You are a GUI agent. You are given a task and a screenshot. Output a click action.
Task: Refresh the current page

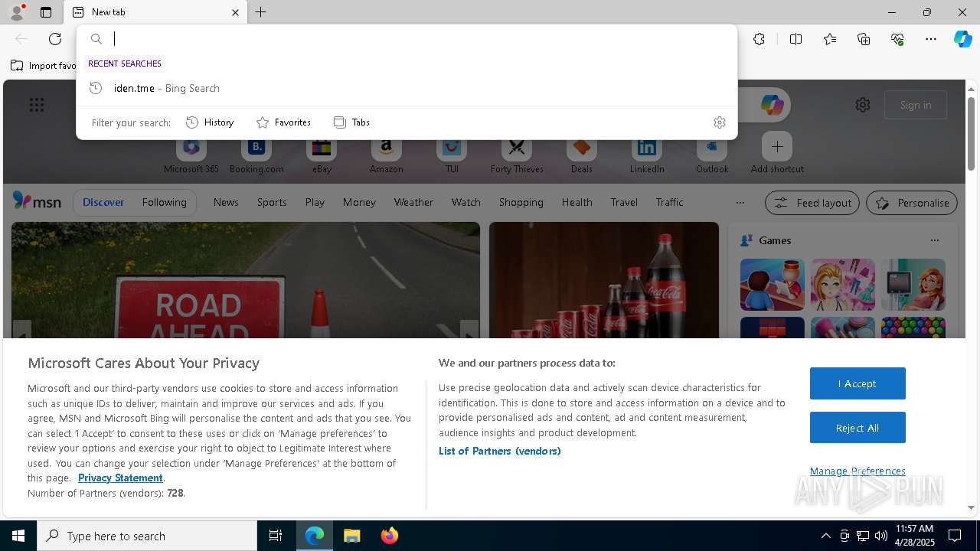(55, 39)
